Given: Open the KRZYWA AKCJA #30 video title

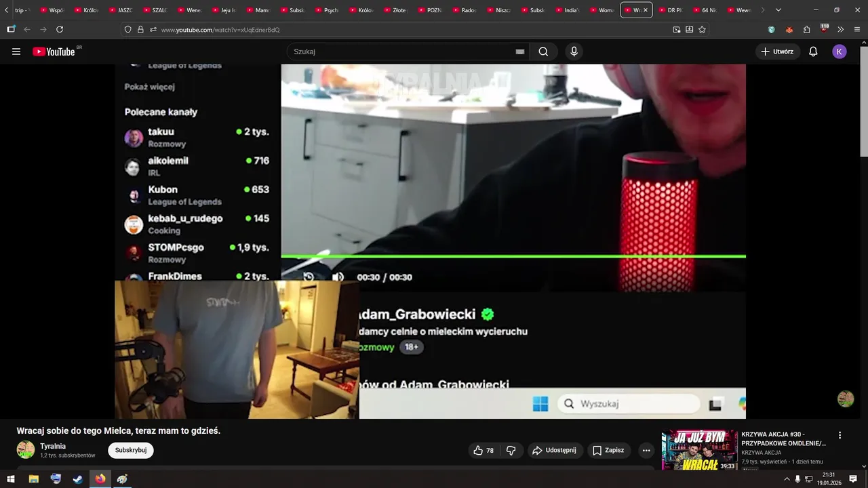Looking at the screenshot, I should (784, 439).
